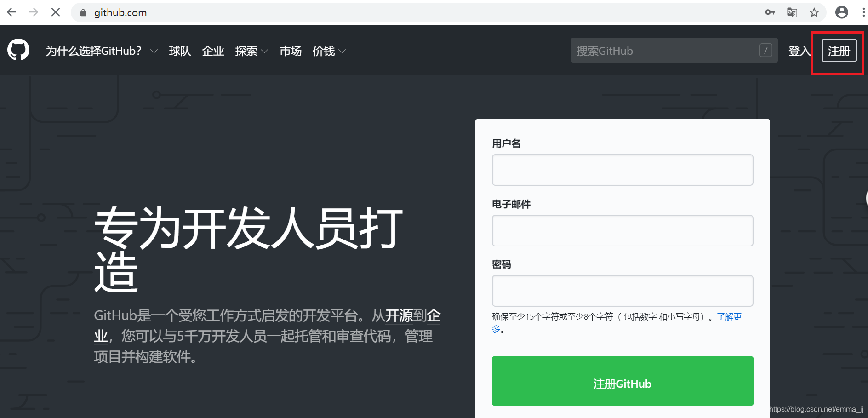Click the browser back arrow

11,12
